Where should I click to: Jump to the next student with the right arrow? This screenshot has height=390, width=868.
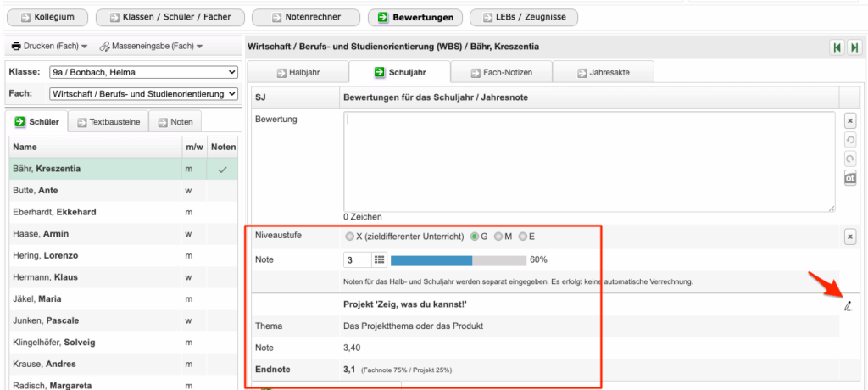click(x=853, y=47)
